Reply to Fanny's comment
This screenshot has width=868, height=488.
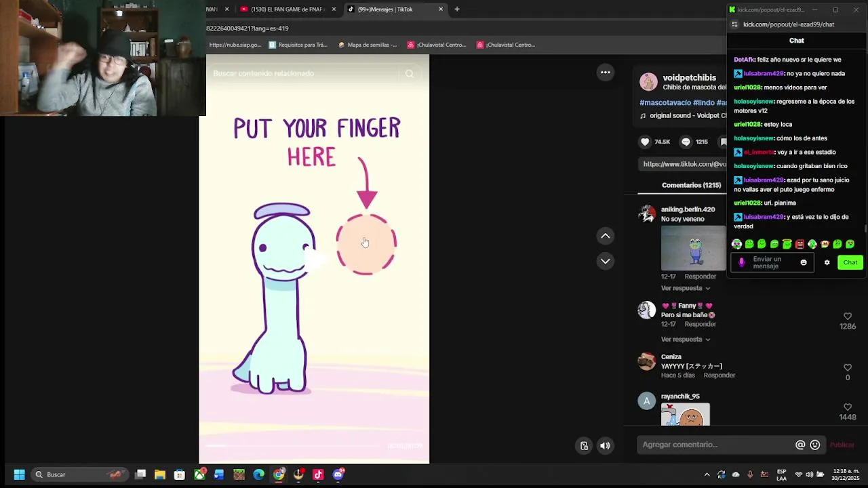pyautogui.click(x=700, y=324)
